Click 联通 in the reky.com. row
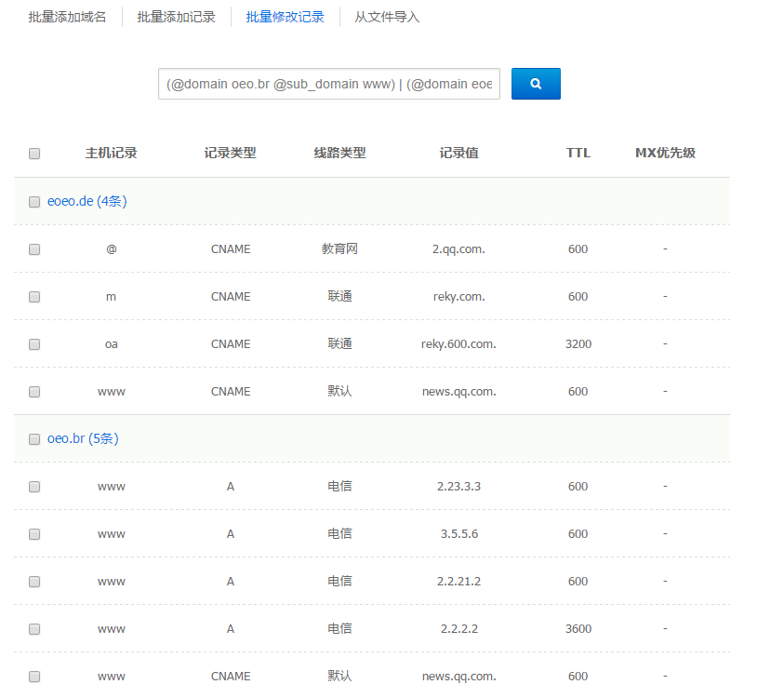This screenshot has width=784, height=698. point(340,296)
